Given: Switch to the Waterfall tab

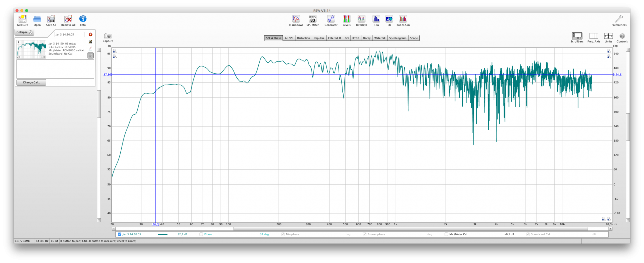Looking at the screenshot, I should coord(380,38).
